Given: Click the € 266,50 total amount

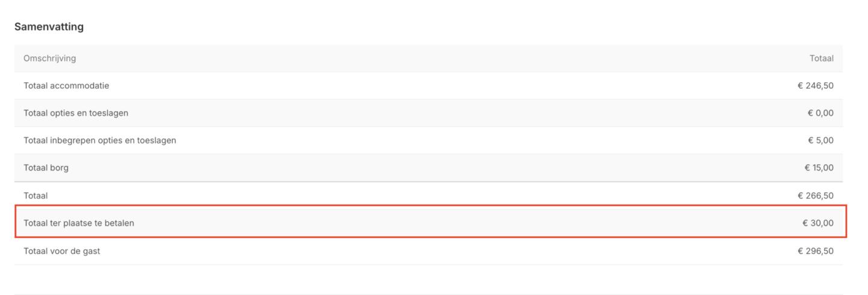Looking at the screenshot, I should tap(816, 195).
